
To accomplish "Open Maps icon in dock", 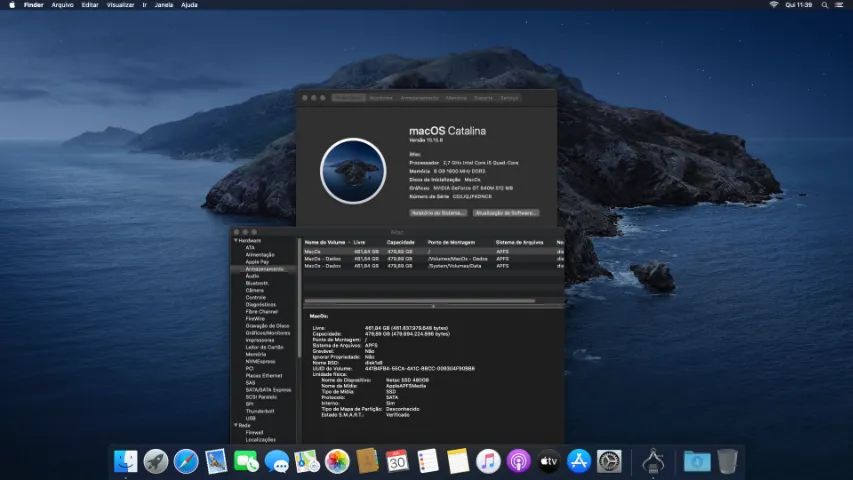I will (307, 461).
